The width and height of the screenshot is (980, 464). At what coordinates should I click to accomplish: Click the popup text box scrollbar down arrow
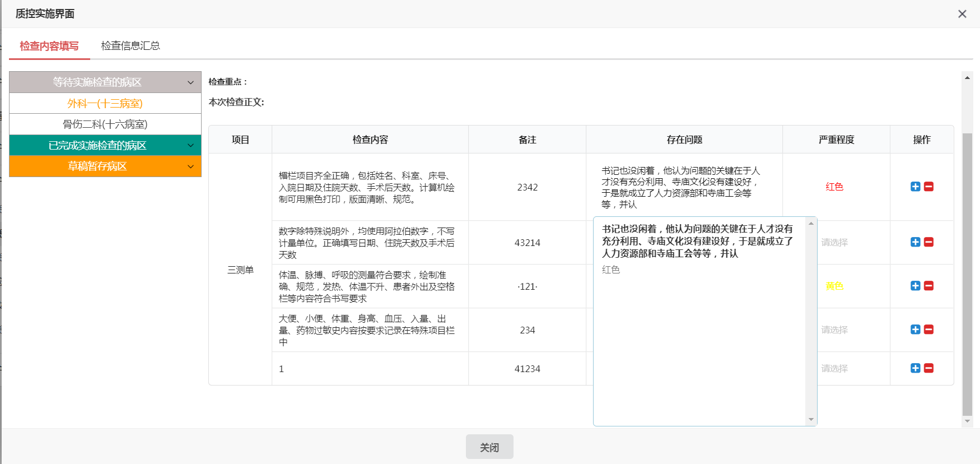[x=811, y=420]
